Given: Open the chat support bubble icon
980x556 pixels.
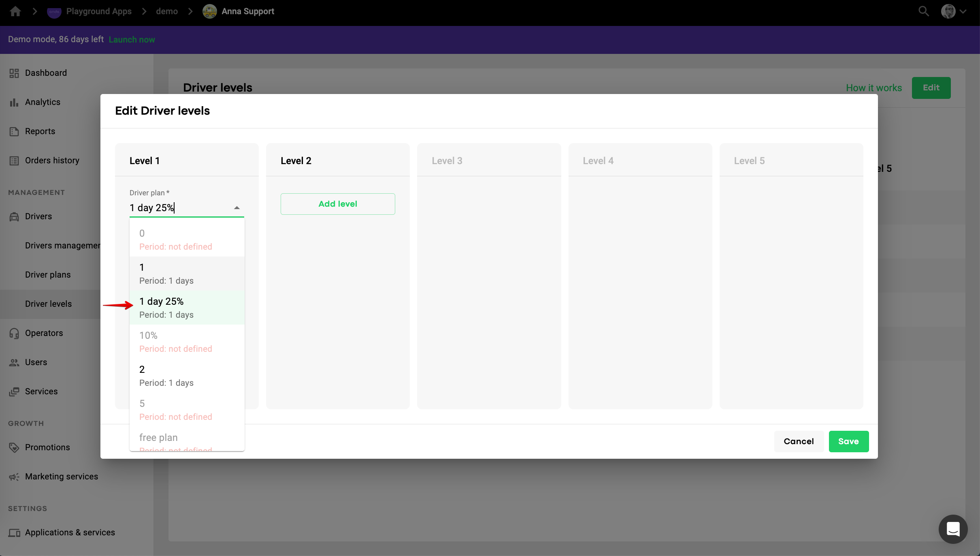Looking at the screenshot, I should pos(953,529).
